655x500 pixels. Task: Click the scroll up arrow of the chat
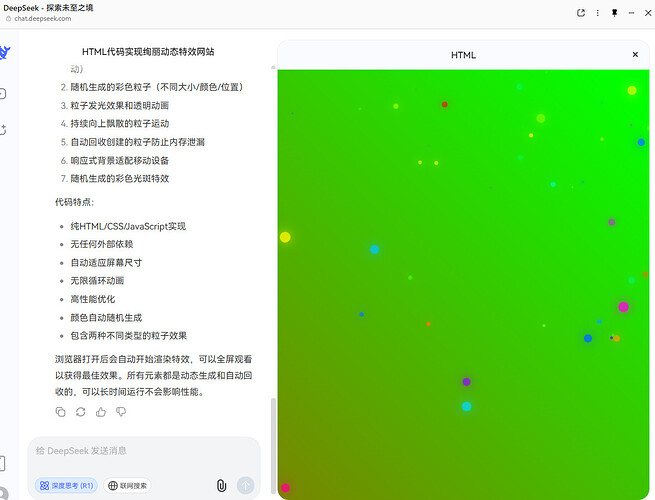[x=274, y=67]
